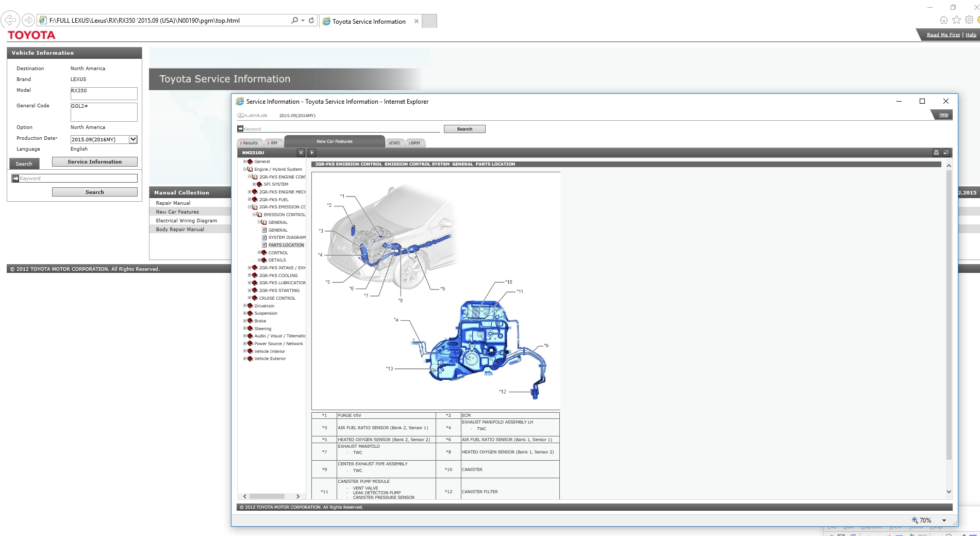Close the NM3310U tree panel
The height and width of the screenshot is (536, 980).
pyautogui.click(x=301, y=153)
